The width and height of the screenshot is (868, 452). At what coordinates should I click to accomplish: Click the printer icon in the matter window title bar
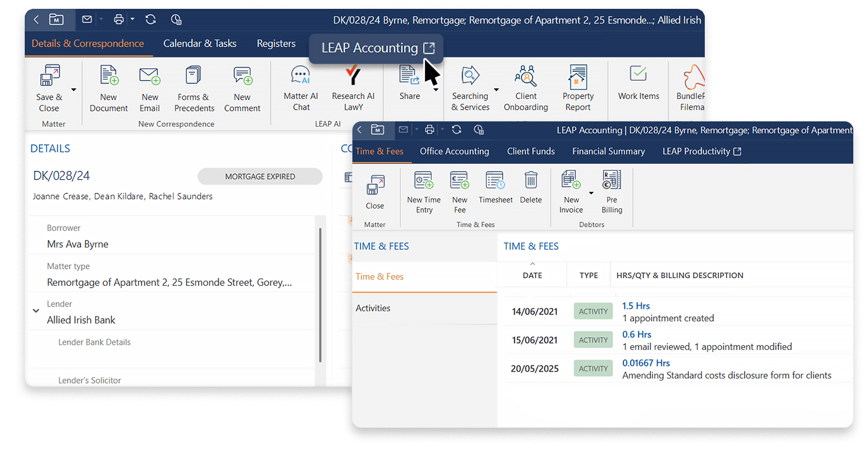pyautogui.click(x=119, y=19)
